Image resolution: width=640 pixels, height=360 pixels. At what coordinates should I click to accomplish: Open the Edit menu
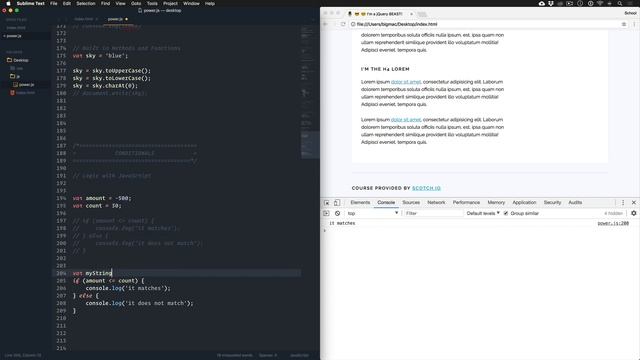coord(67,3)
